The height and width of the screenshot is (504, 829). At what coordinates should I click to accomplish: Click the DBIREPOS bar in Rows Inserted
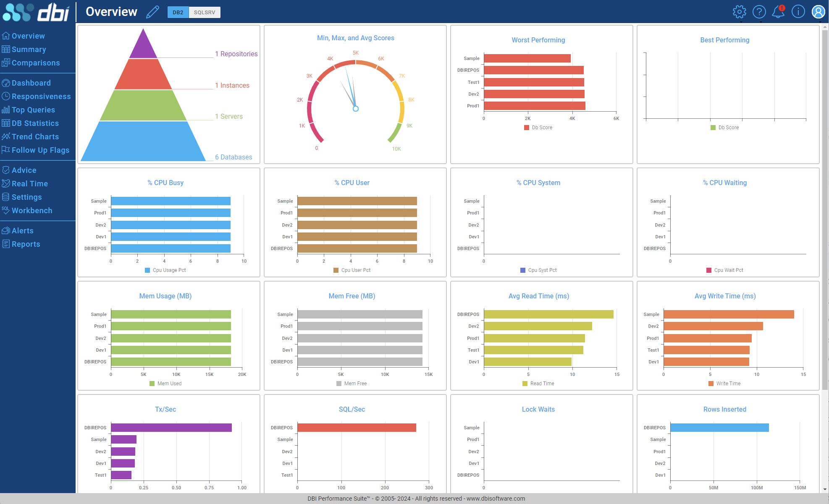(x=720, y=428)
